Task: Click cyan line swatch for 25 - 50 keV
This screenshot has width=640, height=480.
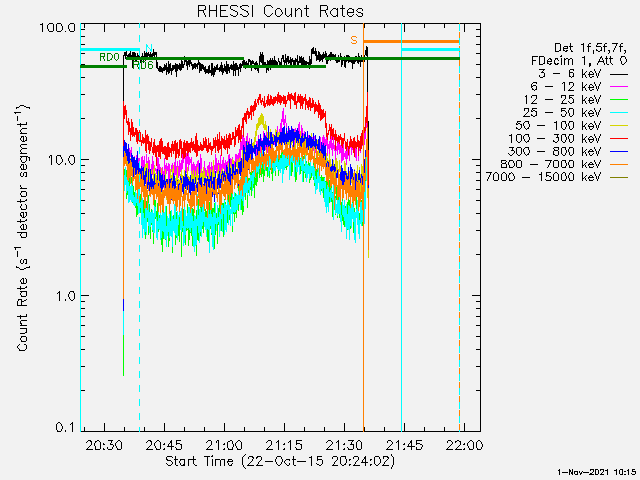Action: (x=619, y=113)
